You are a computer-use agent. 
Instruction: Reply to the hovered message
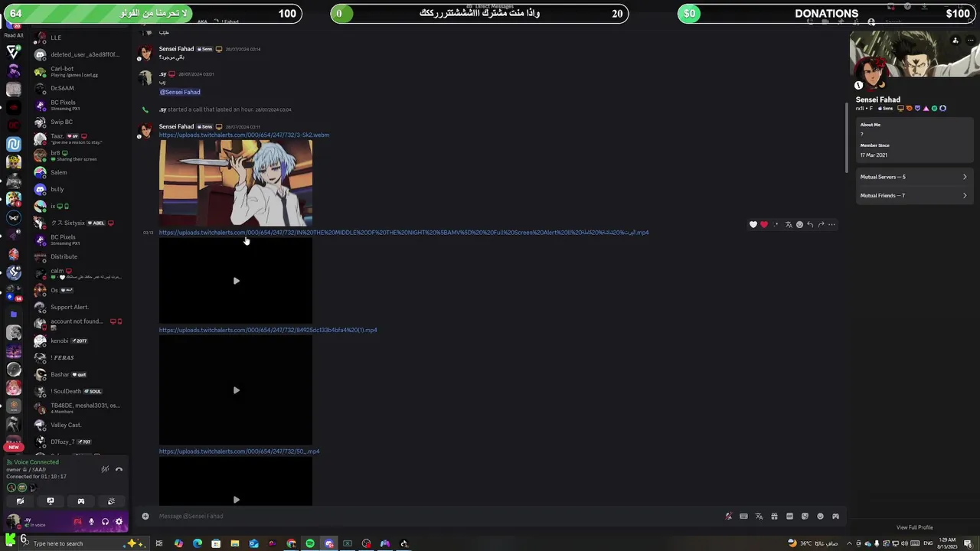[810, 225]
